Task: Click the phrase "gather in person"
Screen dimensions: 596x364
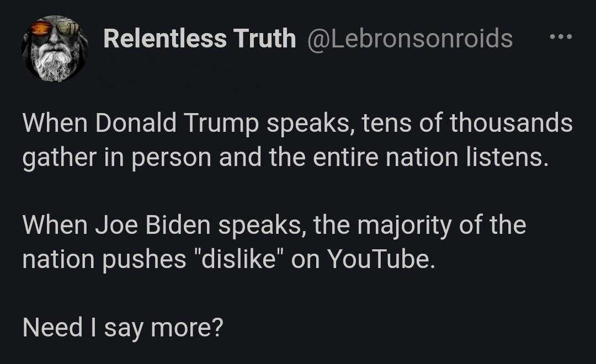Action: pos(116,158)
